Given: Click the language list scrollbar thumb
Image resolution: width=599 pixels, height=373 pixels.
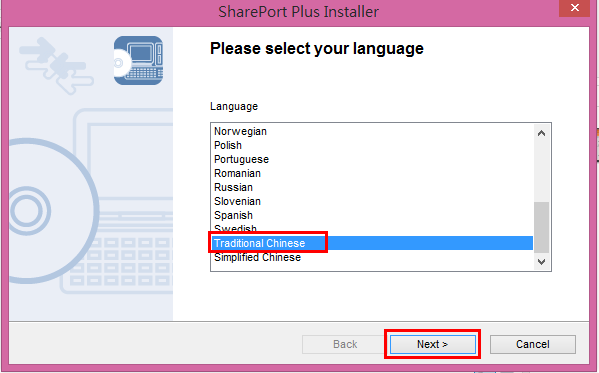Looking at the screenshot, I should pyautogui.click(x=541, y=227).
